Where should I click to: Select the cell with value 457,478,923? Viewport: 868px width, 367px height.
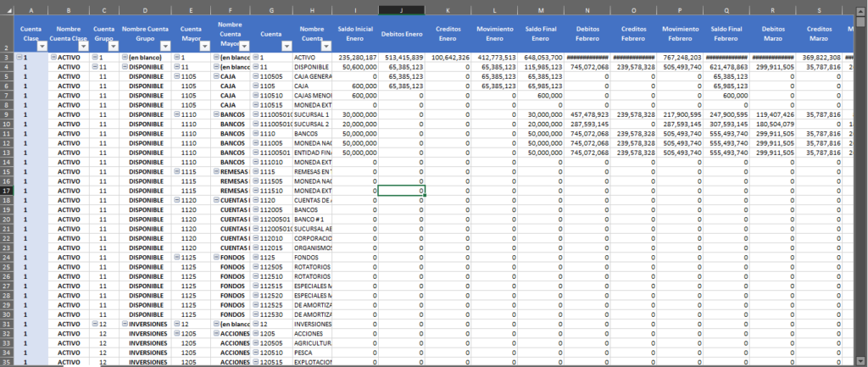pos(587,114)
